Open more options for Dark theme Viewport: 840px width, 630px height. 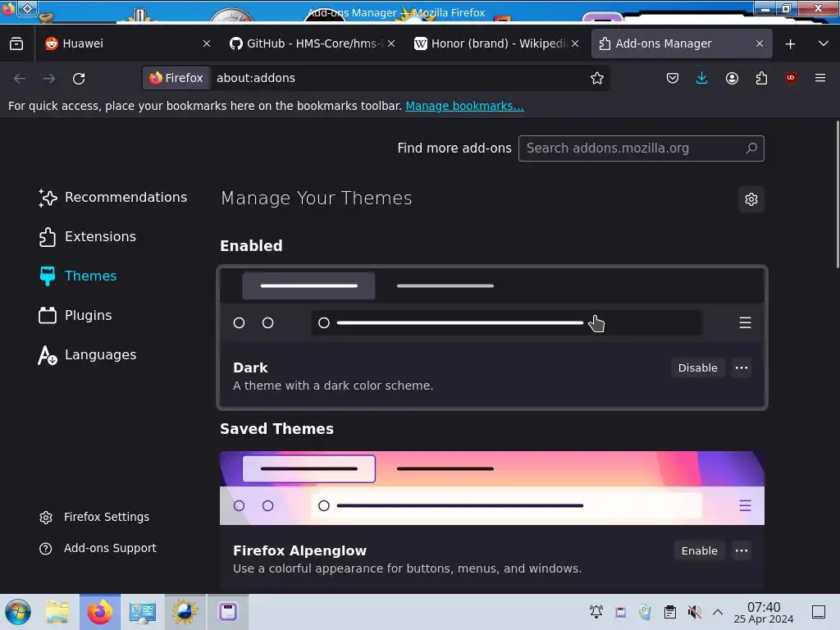coord(742,368)
